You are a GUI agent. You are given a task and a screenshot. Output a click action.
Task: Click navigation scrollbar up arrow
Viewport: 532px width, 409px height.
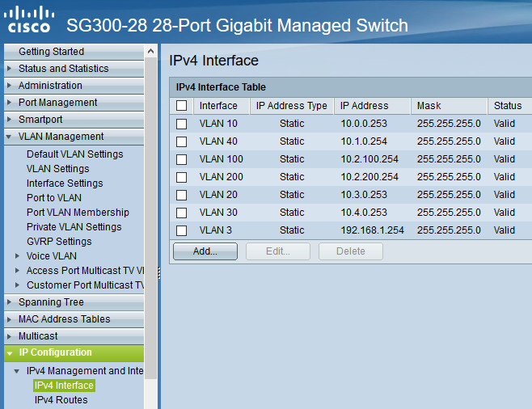click(x=150, y=52)
